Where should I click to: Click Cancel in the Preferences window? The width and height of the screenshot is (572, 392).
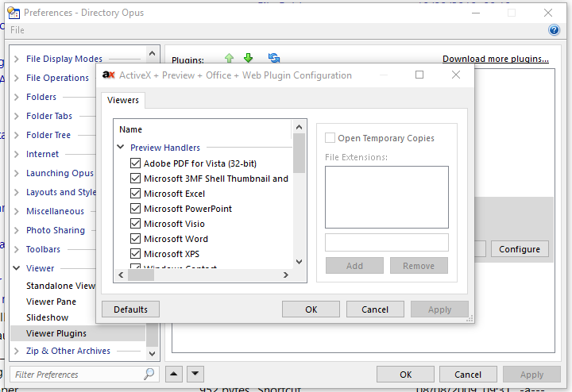point(468,375)
